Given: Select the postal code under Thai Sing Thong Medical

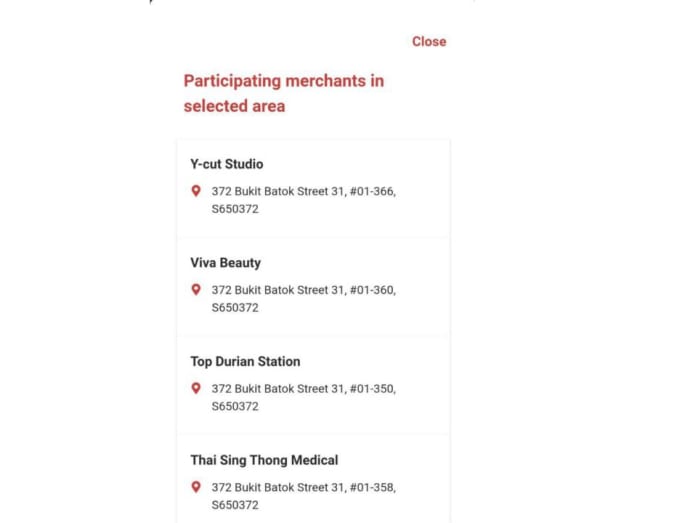Looking at the screenshot, I should pos(235,506).
